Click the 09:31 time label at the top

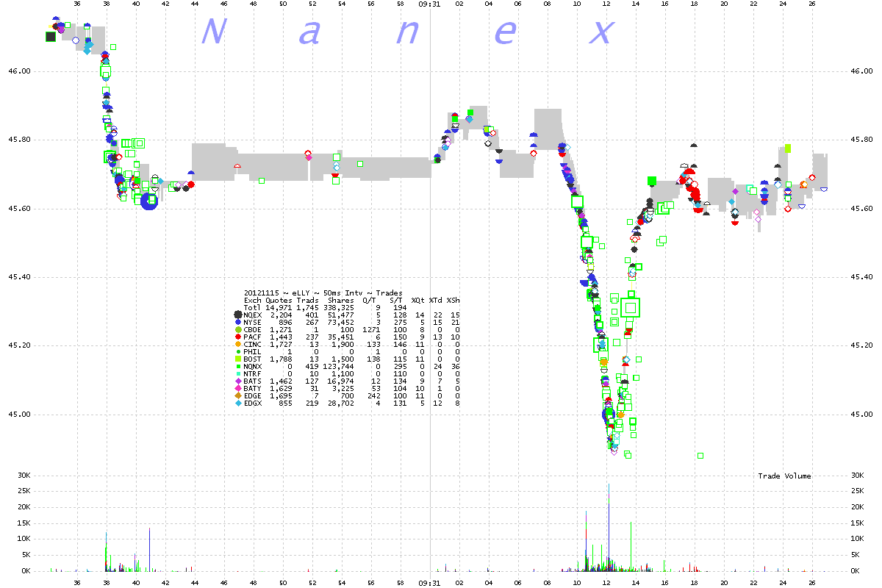click(x=429, y=4)
